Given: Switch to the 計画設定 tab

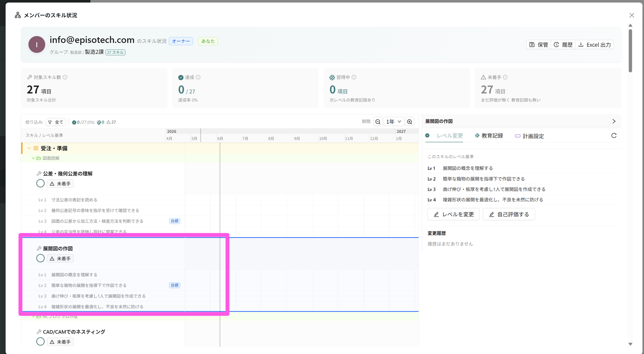Looking at the screenshot, I should coord(529,136).
